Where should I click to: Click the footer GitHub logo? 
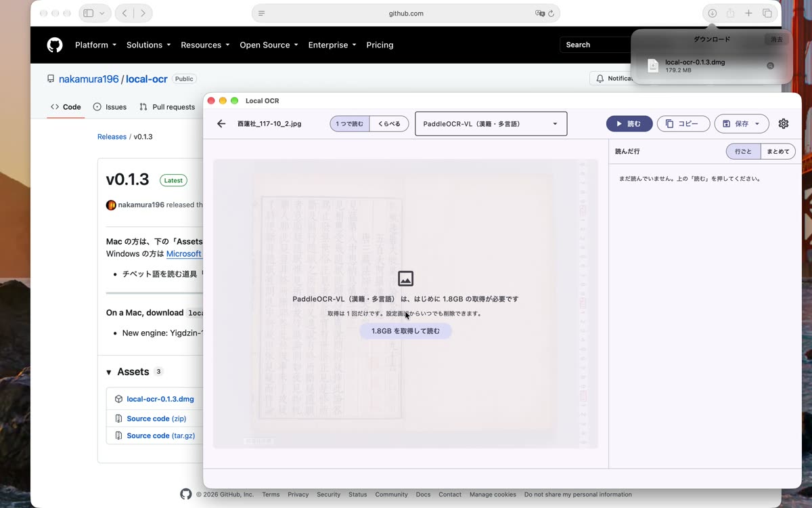click(186, 494)
